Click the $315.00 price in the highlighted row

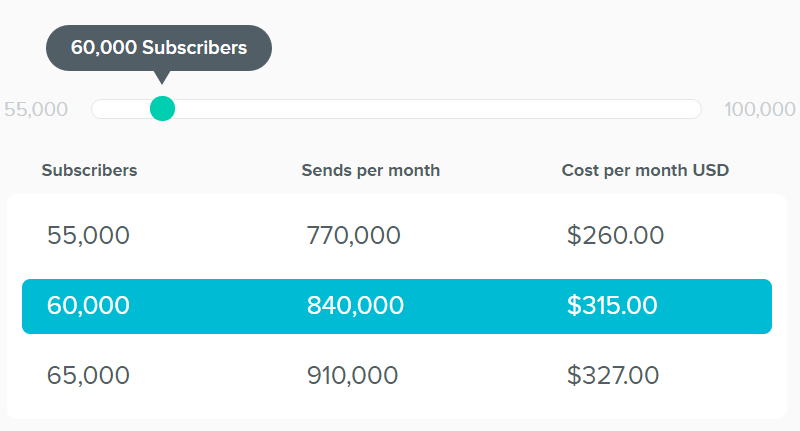pos(612,306)
